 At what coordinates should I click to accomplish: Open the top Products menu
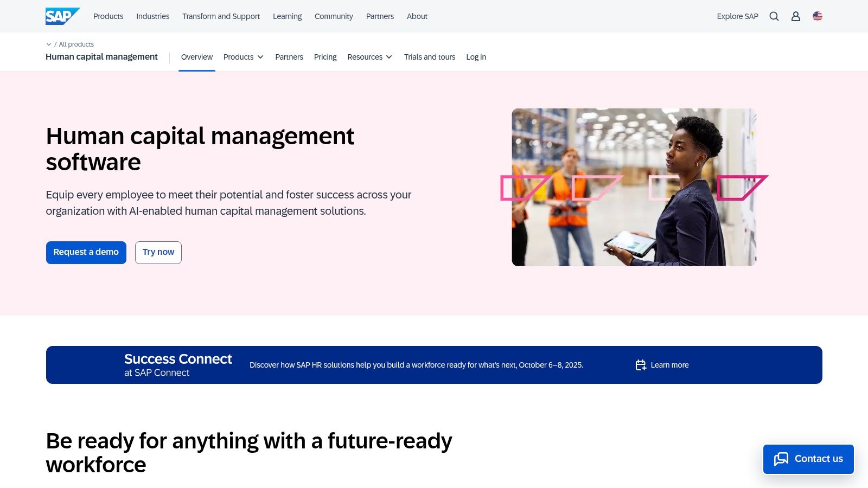pos(108,16)
